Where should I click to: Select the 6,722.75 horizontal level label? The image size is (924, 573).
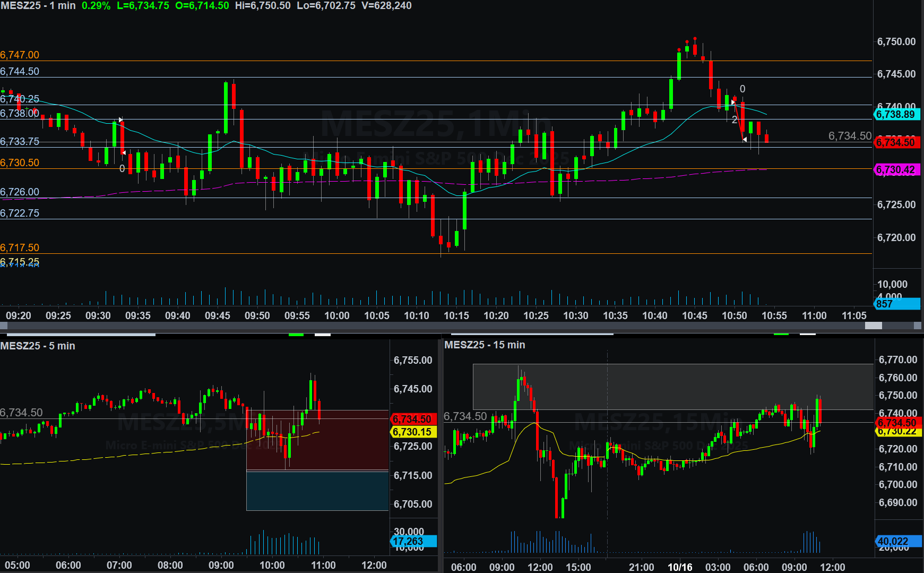[20, 213]
